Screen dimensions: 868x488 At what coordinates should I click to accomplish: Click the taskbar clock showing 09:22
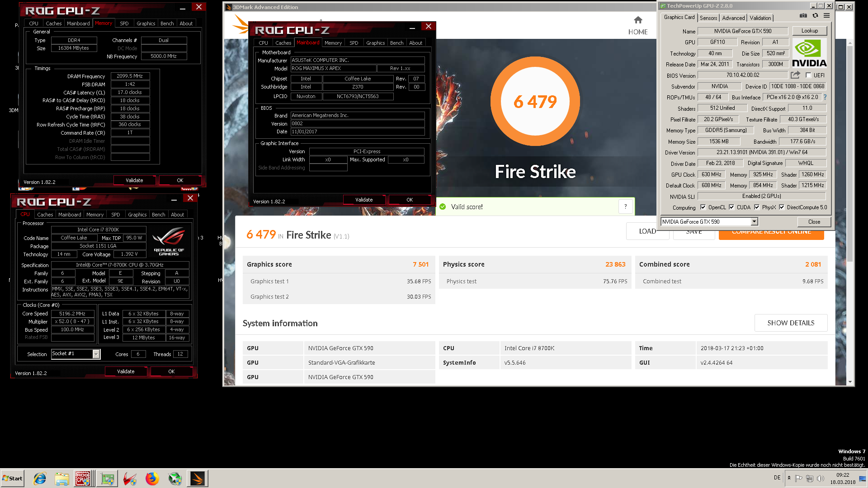click(843, 479)
